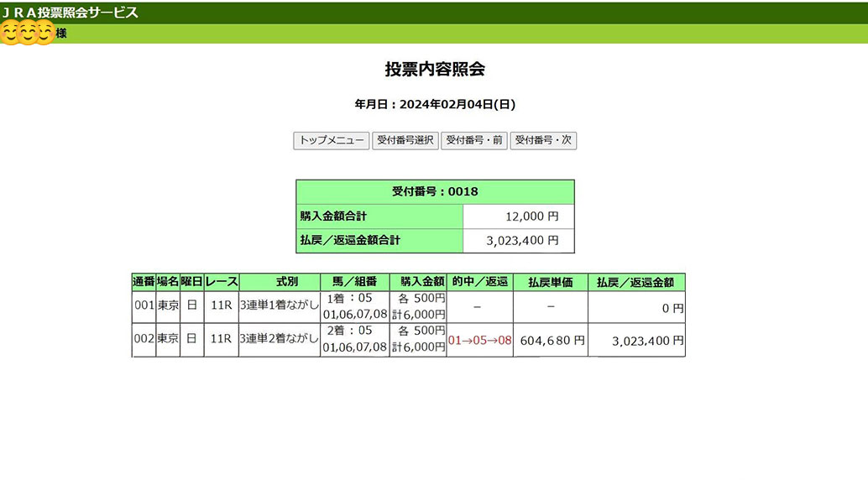
Task: Click the 式別 column header
Action: 279,282
